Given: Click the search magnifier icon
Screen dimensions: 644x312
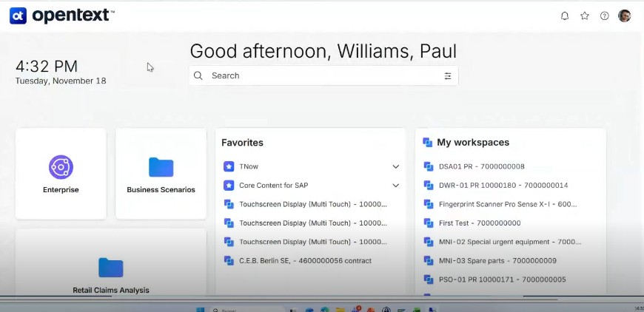Looking at the screenshot, I should 198,75.
